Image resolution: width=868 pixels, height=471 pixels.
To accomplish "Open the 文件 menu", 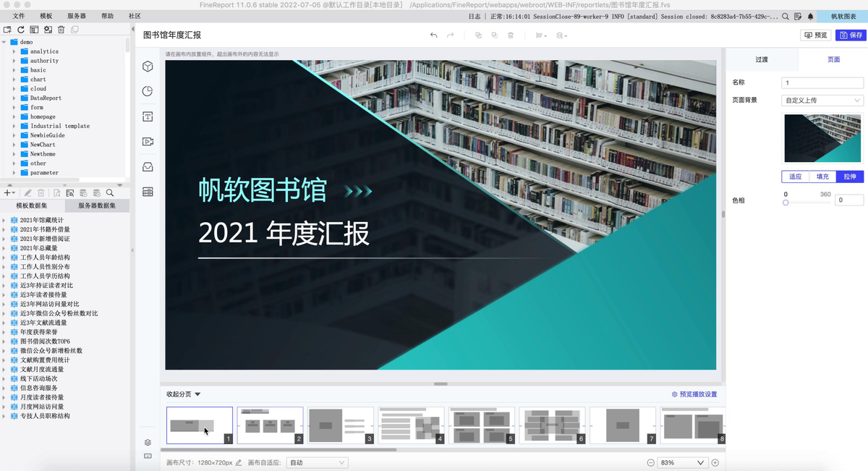I will (x=19, y=16).
